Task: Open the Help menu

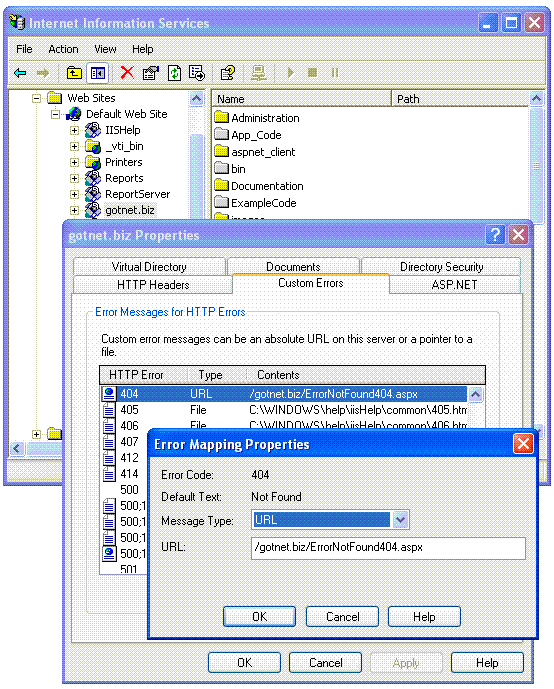Action: pos(143,49)
